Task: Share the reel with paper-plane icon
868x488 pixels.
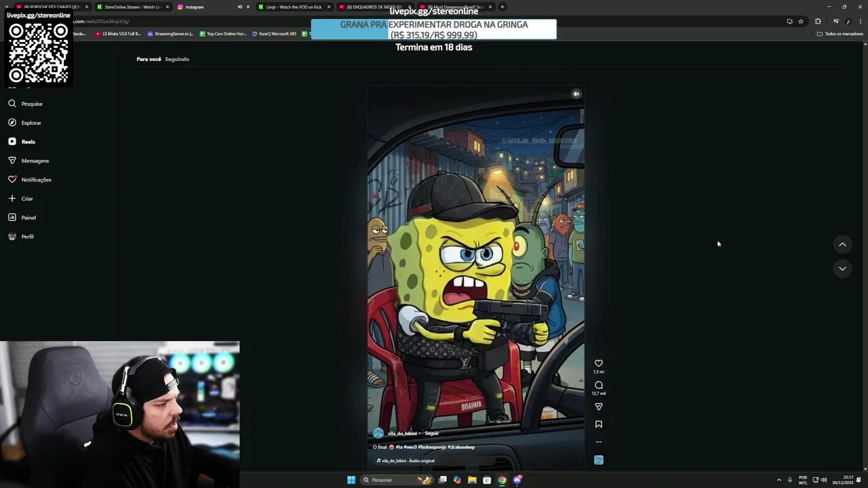Action: pyautogui.click(x=599, y=407)
